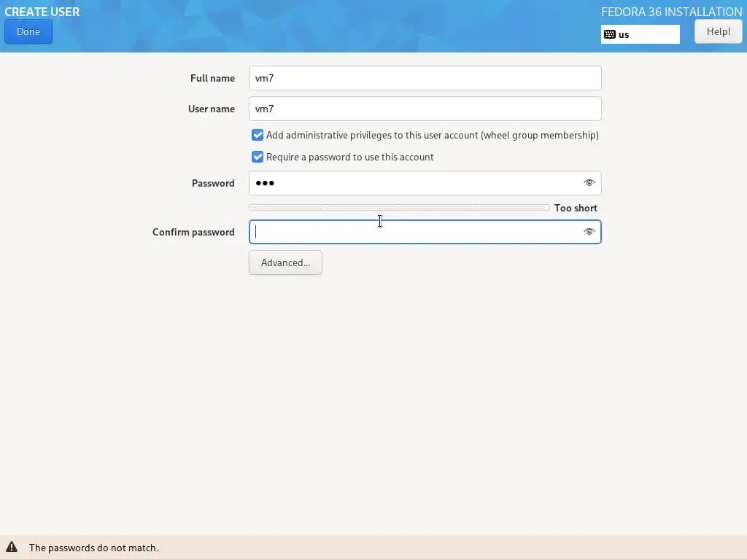Click the 'Password' label
Screen dimensions: 747x560
tap(213, 183)
